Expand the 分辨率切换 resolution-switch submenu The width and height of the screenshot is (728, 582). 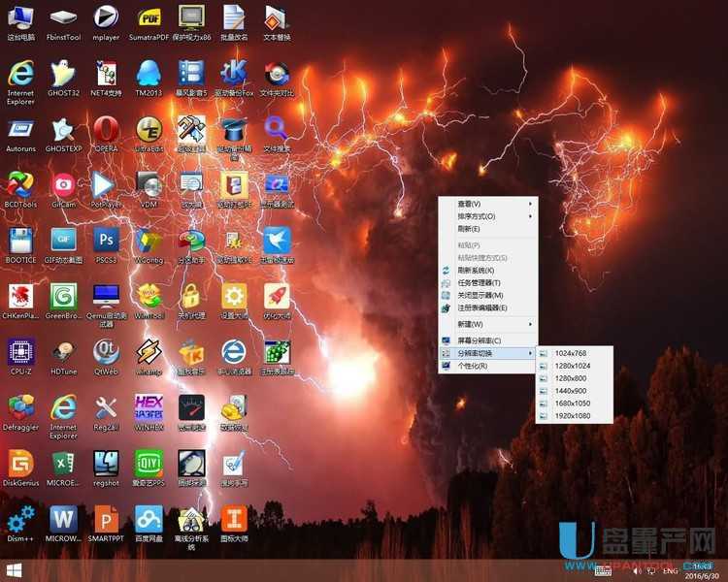pos(488,353)
